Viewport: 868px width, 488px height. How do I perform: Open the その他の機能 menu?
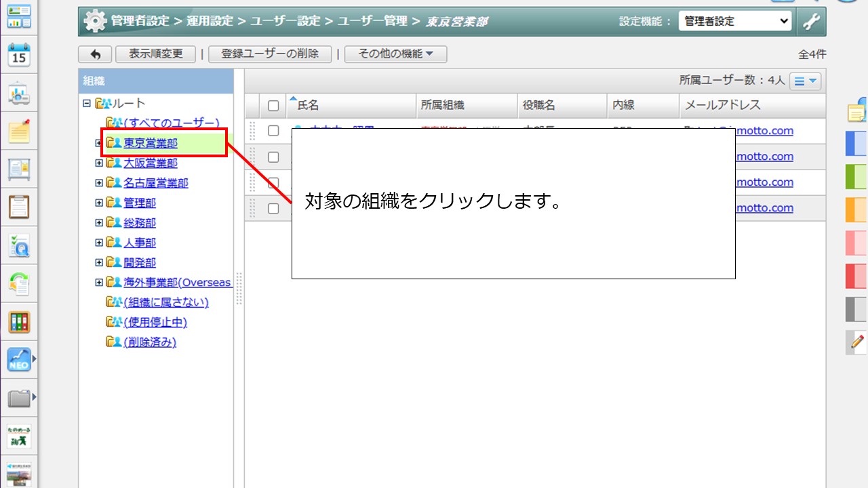pyautogui.click(x=395, y=54)
